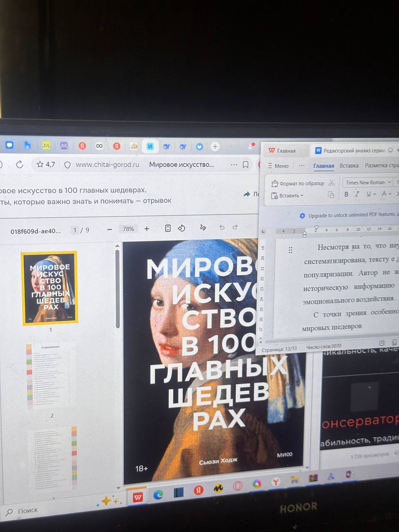399x532 pixels.
Task: Switch to Разметка страницы ribbon tab
Action: point(382,165)
